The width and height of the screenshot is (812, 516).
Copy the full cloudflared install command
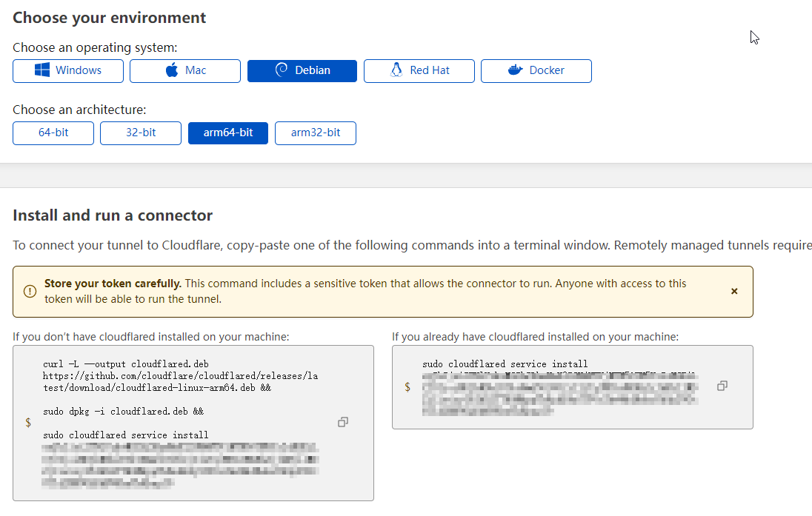tap(343, 422)
